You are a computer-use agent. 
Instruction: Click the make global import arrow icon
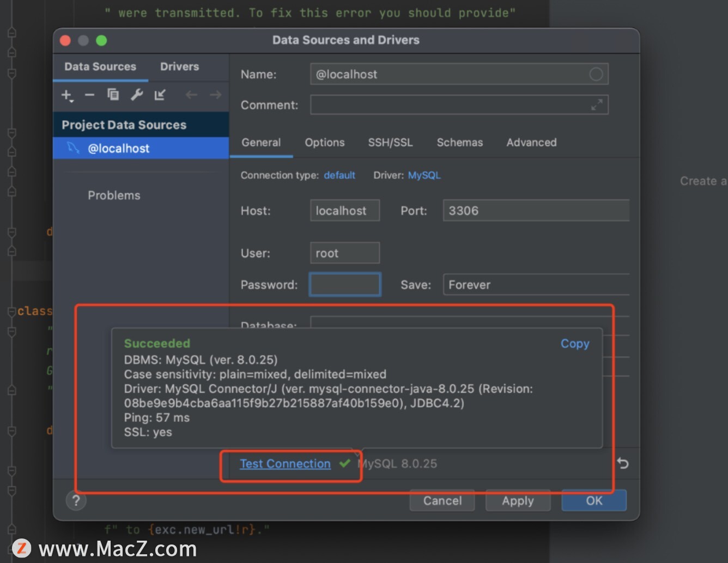160,95
